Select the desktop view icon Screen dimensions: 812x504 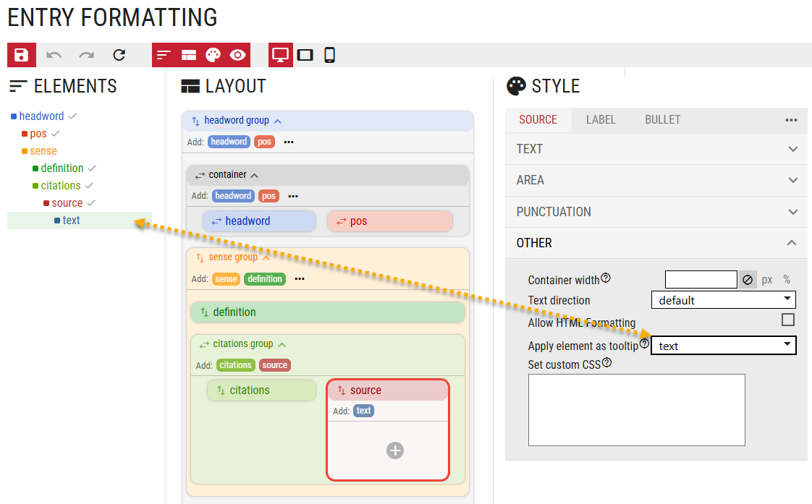point(280,55)
